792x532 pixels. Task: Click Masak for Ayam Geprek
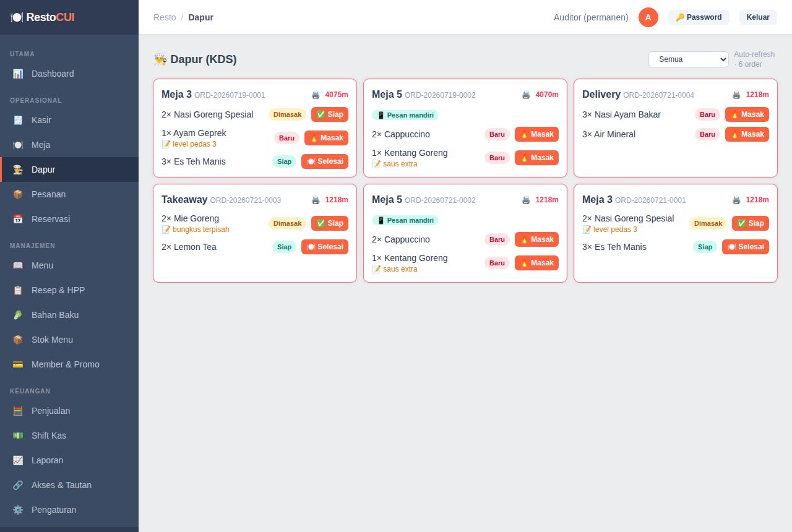pos(326,138)
